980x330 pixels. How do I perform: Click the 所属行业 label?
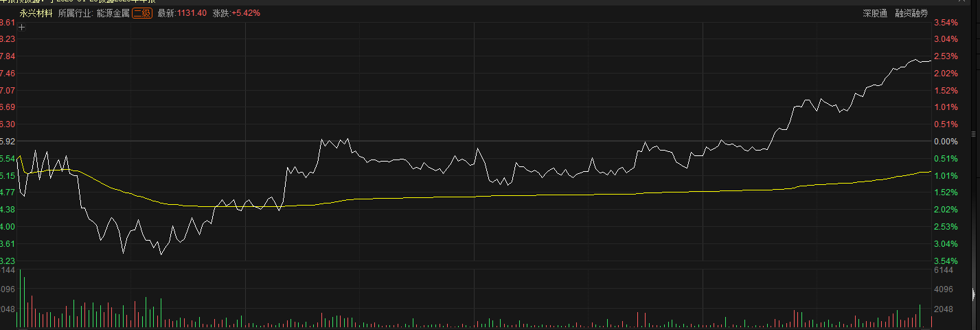click(x=75, y=13)
